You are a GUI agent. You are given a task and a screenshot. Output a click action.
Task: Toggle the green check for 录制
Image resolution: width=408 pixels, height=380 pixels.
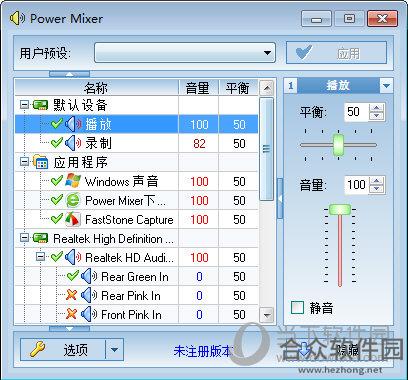pos(57,143)
